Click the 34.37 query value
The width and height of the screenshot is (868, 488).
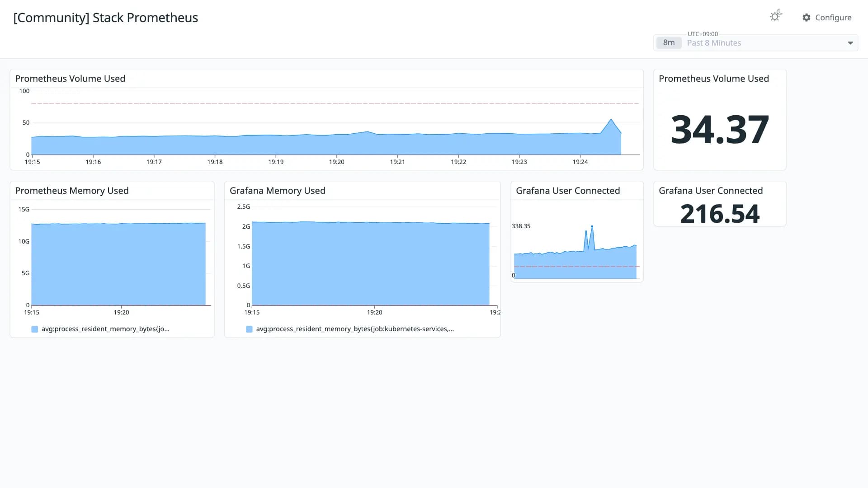[720, 130]
